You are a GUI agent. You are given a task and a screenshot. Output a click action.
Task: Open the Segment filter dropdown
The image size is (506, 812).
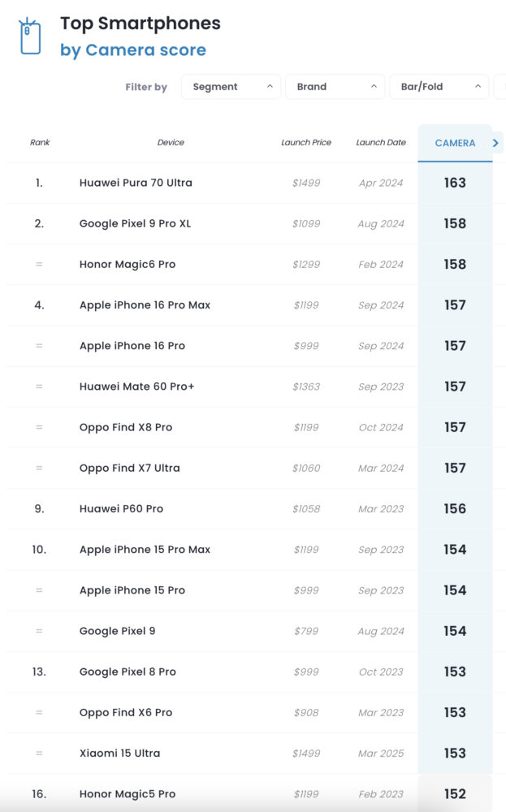tap(231, 87)
